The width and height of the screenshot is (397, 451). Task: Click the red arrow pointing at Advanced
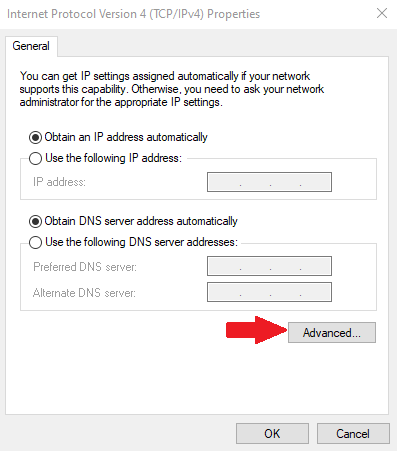(256, 330)
